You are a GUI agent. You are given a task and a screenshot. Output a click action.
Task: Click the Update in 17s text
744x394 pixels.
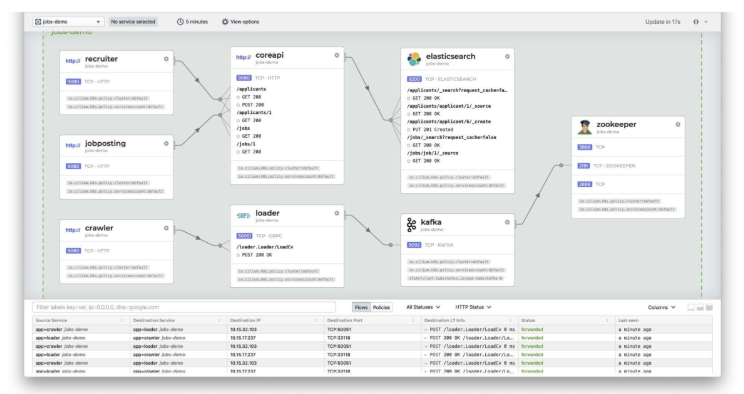(x=662, y=22)
